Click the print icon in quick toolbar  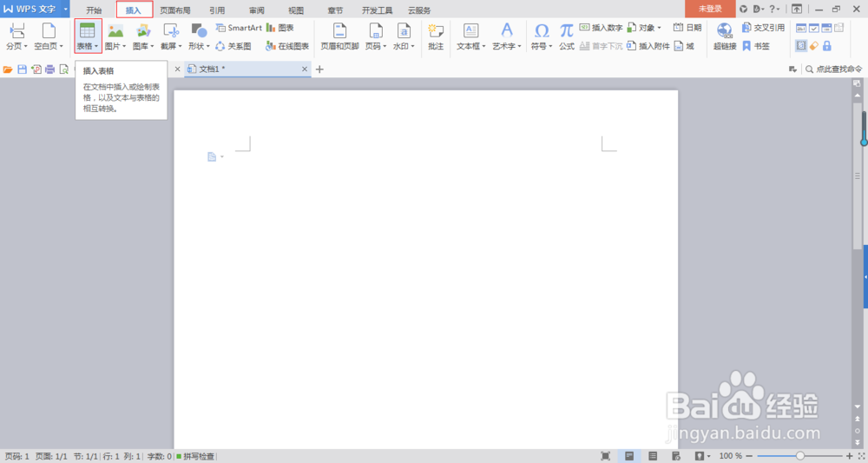pos(49,69)
